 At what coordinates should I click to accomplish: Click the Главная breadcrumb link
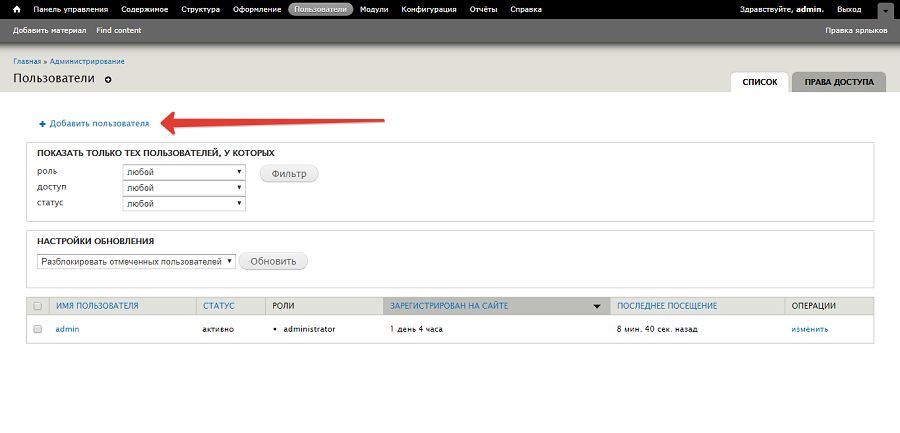pyautogui.click(x=27, y=61)
